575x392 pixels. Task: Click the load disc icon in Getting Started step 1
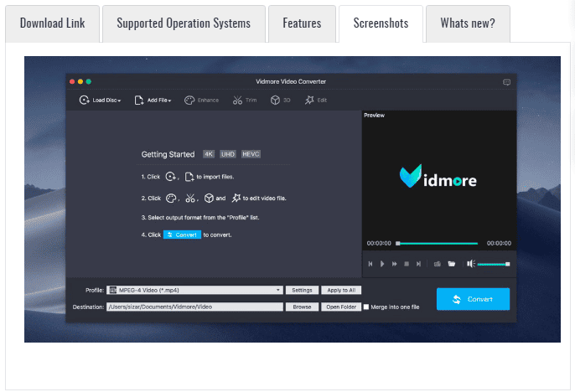pos(171,177)
